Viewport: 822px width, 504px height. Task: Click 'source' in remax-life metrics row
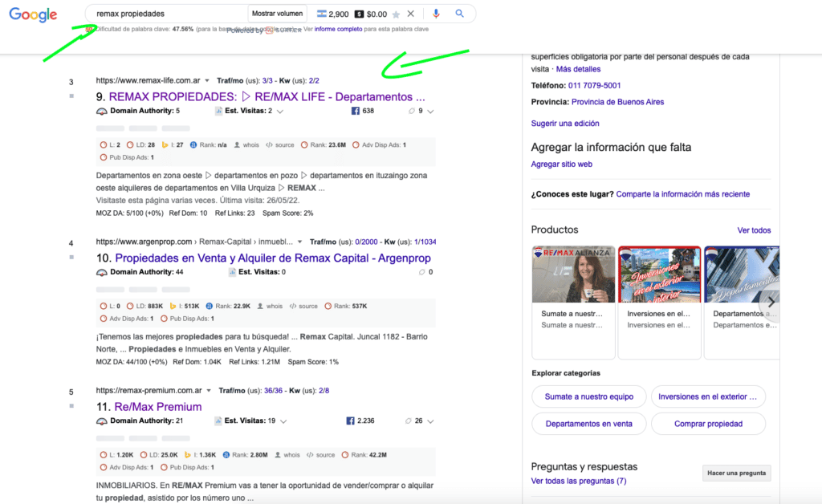(x=280, y=145)
